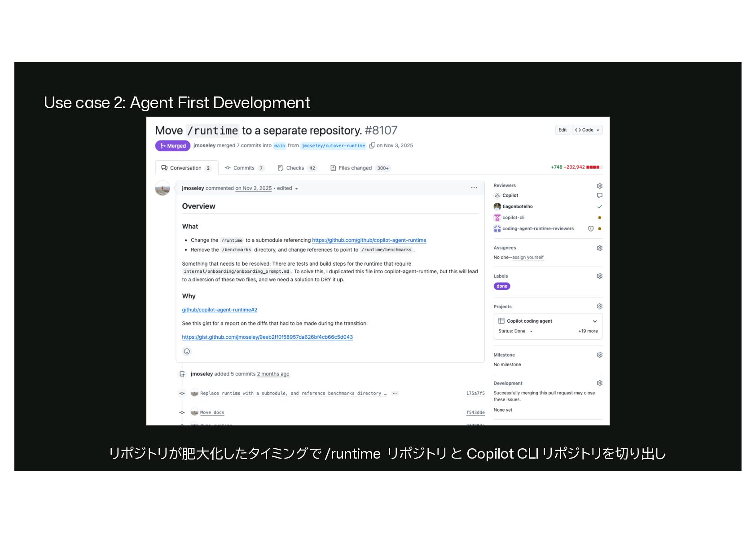The width and height of the screenshot is (756, 534).
Task: Open commit hash f543dde
Action: pyautogui.click(x=475, y=413)
